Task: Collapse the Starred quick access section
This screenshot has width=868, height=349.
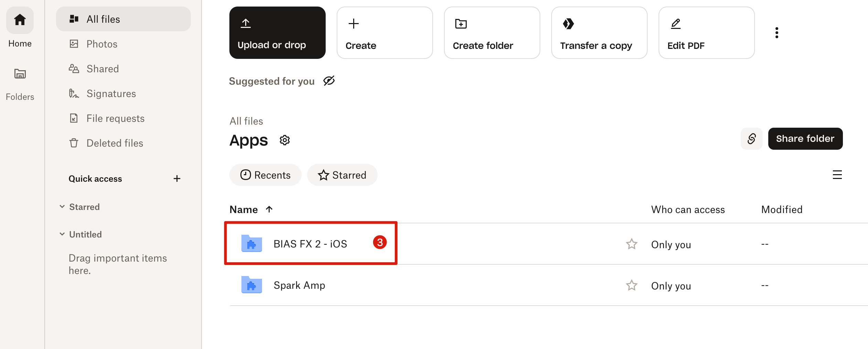Action: click(62, 207)
